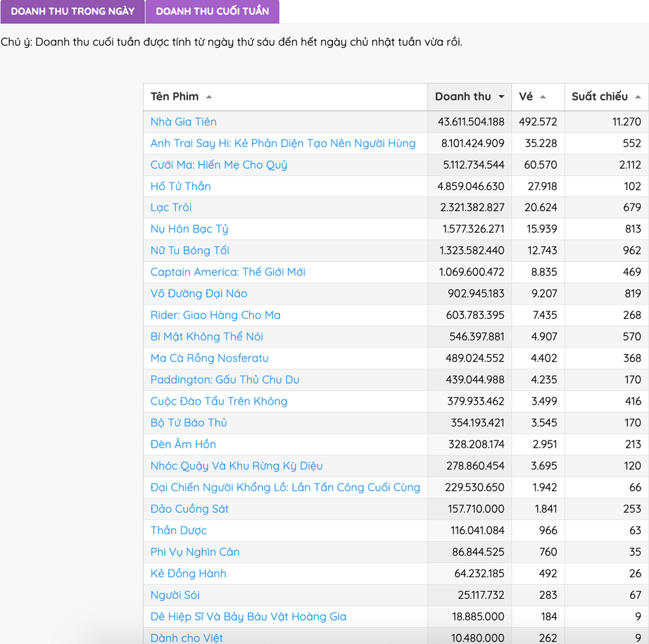Open Anh Trai Say Hi movie link
Viewport: 649px width, 644px height.
[282, 144]
